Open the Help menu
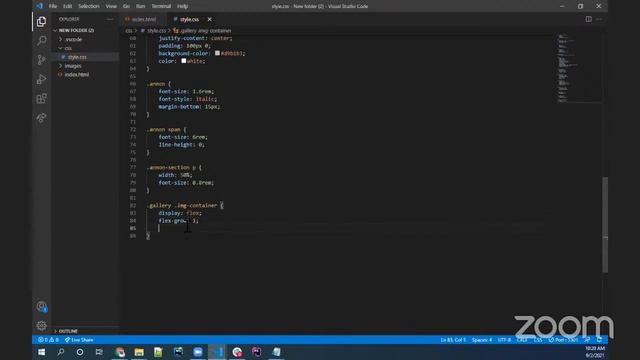This screenshot has width=640, height=360. pyautogui.click(x=182, y=6)
